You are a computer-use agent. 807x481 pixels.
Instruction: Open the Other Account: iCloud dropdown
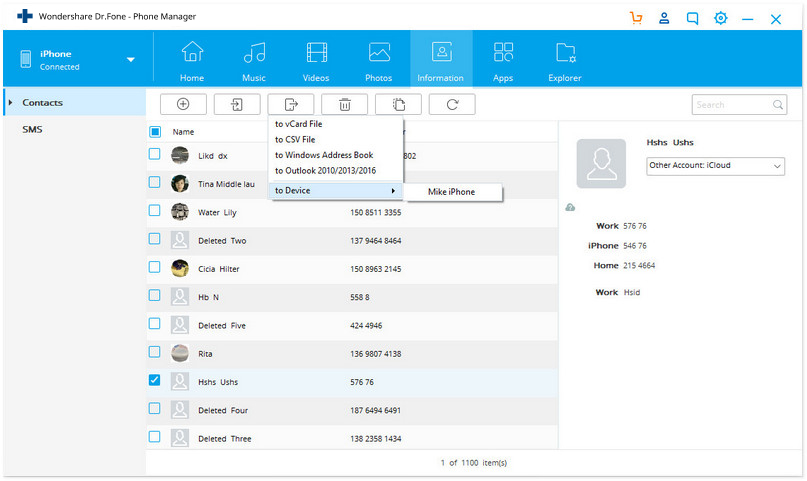[715, 166]
